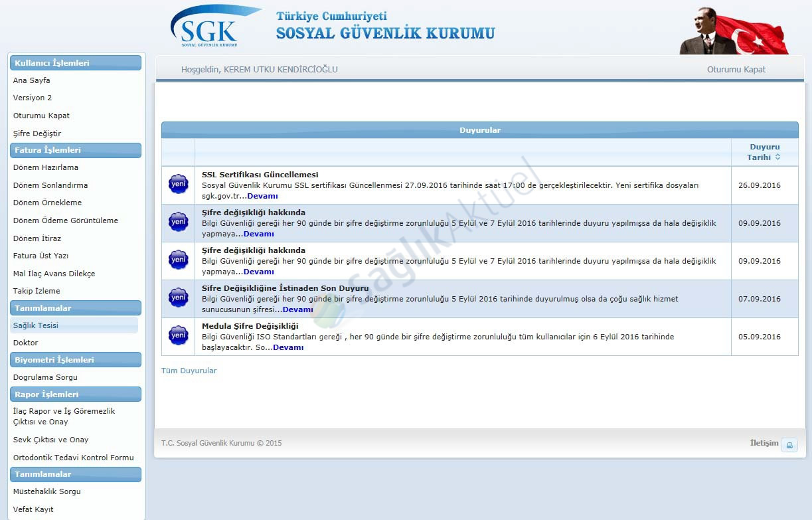Click Devamı on Medula Şifre Değişikliği announcement
This screenshot has height=520, width=812.
288,347
